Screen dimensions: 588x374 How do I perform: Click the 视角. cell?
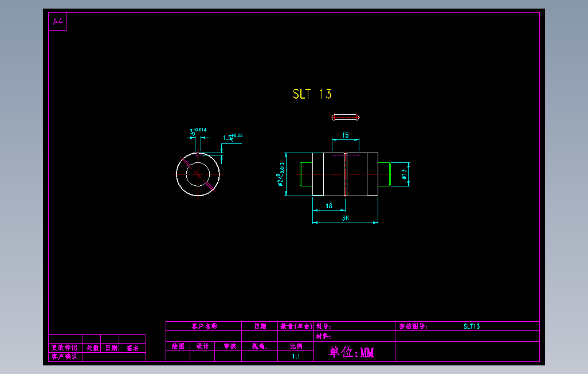[x=260, y=346]
